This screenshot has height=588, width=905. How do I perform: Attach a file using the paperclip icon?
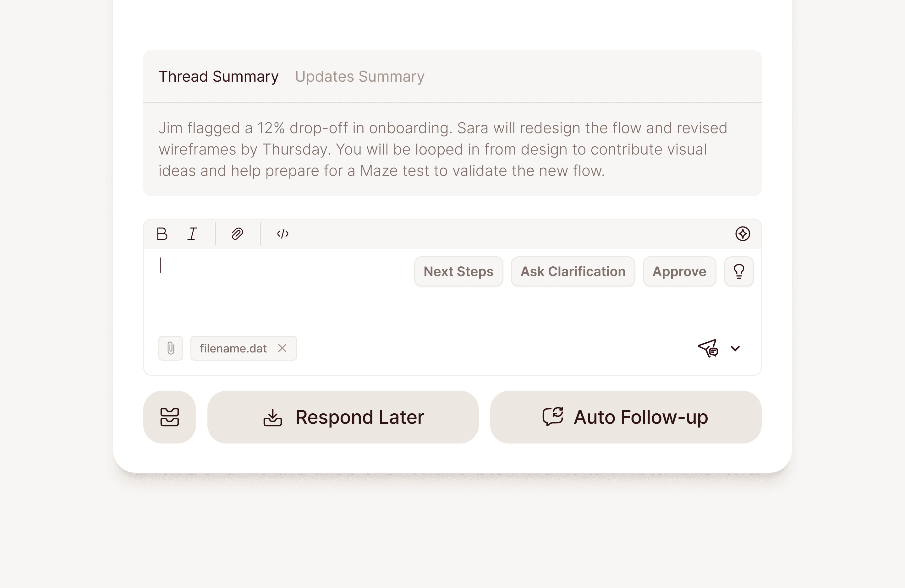[x=237, y=233]
